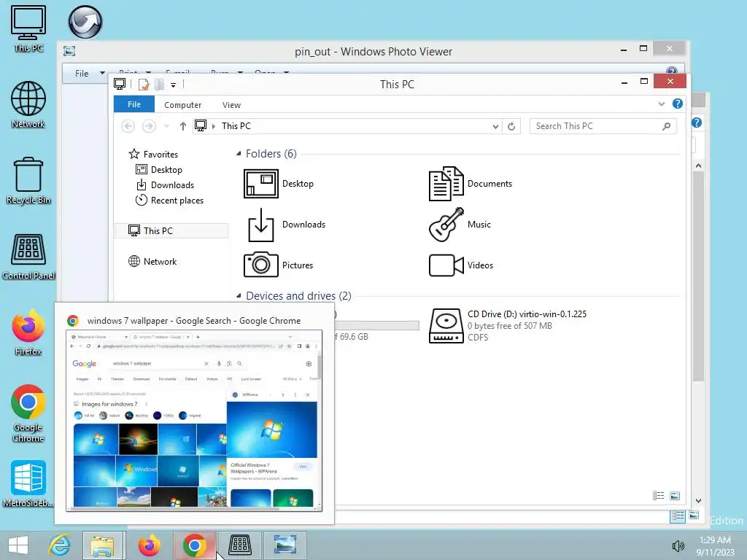Click the Forward navigation arrow
Image resolution: width=747 pixels, height=560 pixels.
pos(149,126)
